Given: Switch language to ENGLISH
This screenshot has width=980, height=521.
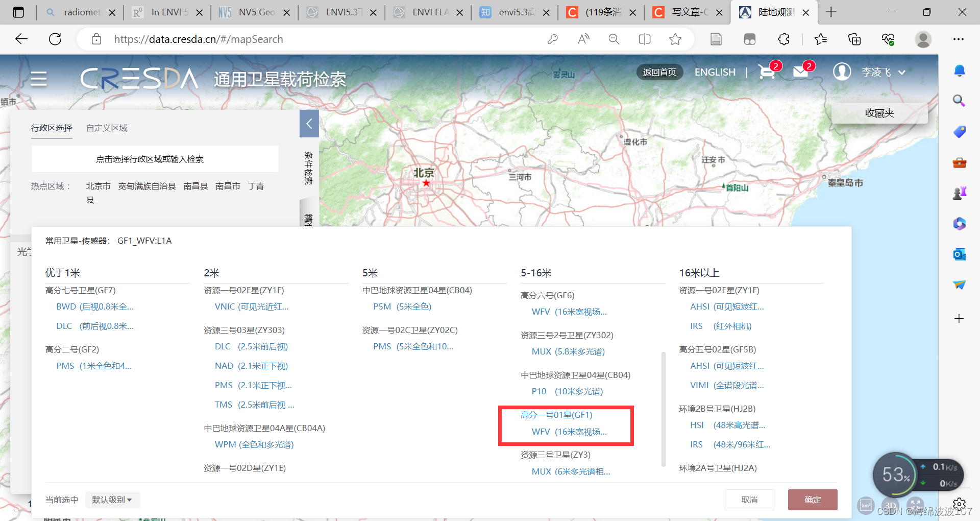Looking at the screenshot, I should (715, 72).
